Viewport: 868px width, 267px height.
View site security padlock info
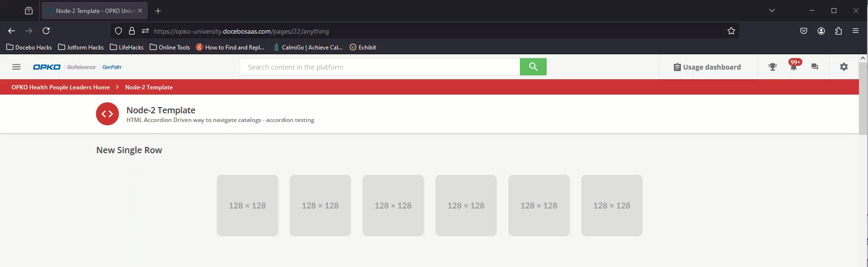[132, 31]
